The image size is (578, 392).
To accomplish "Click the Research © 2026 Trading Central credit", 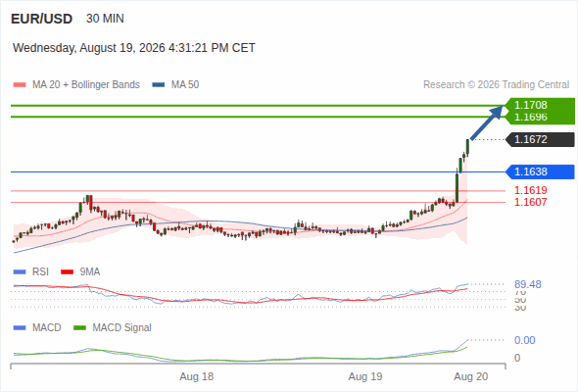I will 496,85.
